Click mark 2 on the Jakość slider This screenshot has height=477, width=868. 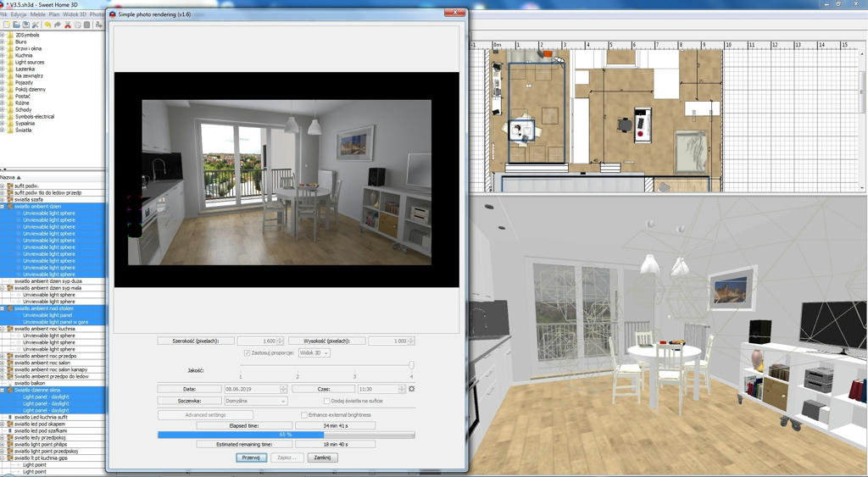coord(298,376)
